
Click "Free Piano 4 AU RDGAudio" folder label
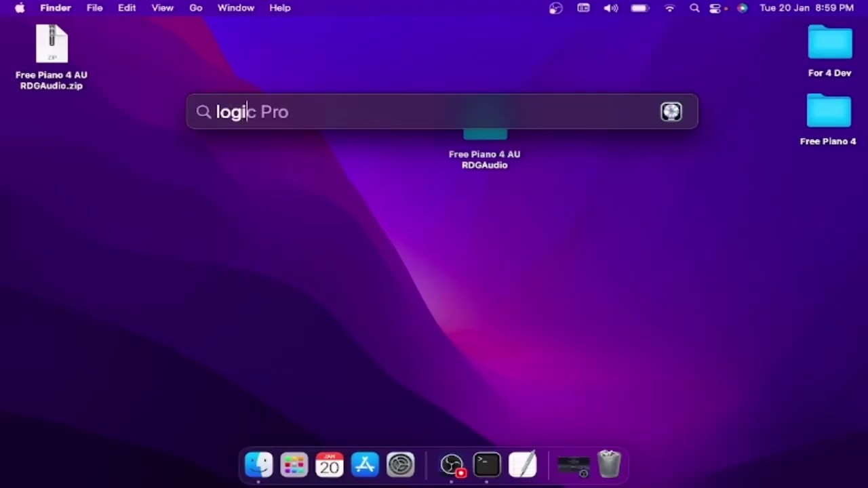[484, 160]
